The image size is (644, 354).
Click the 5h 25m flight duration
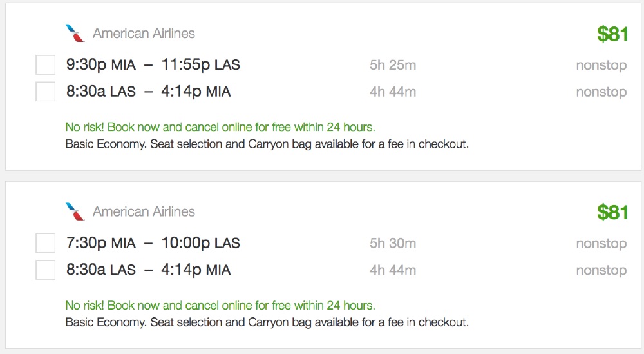coord(392,65)
